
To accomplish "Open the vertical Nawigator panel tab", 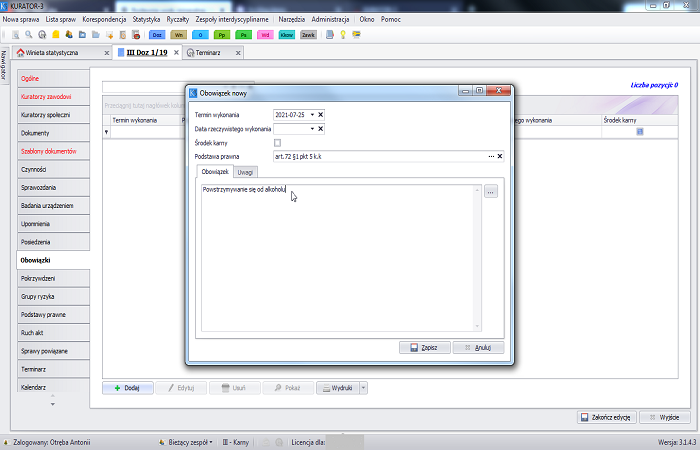I will click(x=4, y=65).
